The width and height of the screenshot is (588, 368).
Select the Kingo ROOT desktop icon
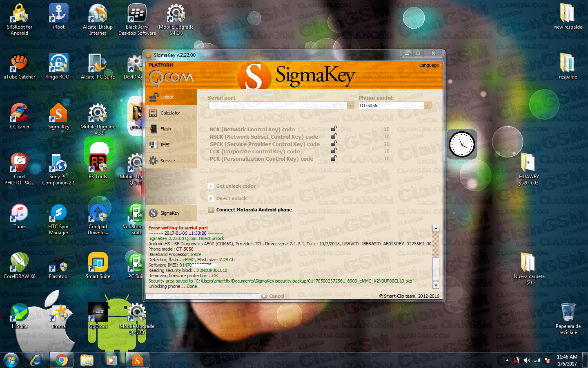pos(59,67)
